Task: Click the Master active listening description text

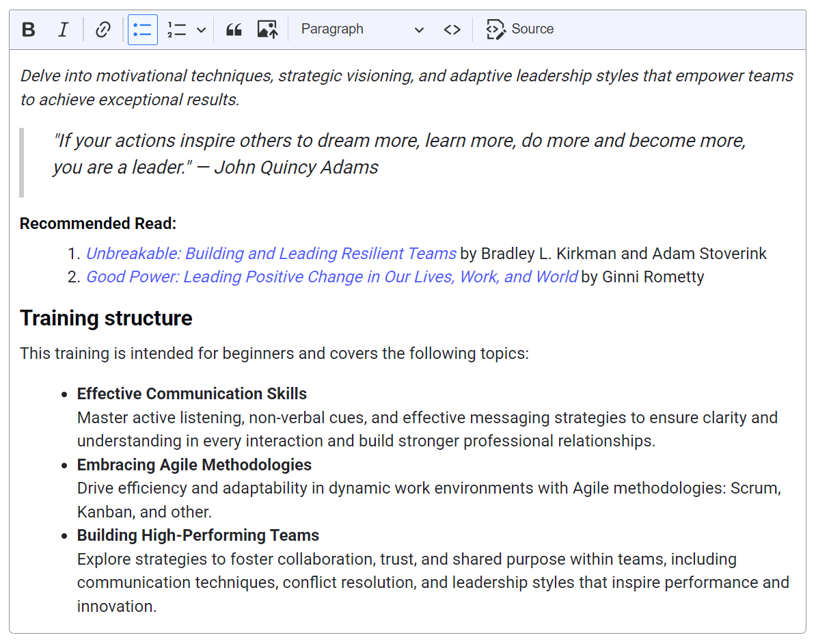Action: (427, 429)
